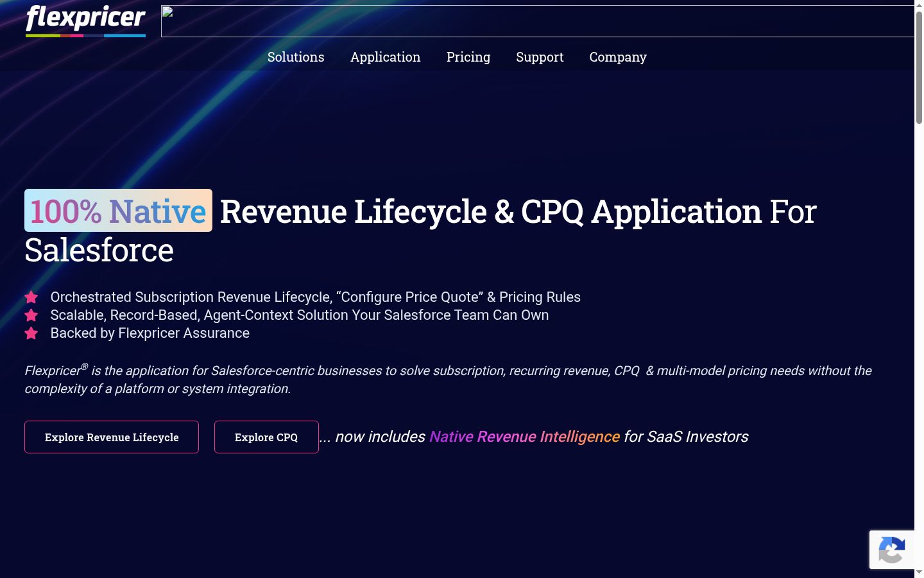Viewport: 924px width, 578px height.
Task: Click the star icon beside Orchestrated Subscription
Action: pyautogui.click(x=31, y=297)
